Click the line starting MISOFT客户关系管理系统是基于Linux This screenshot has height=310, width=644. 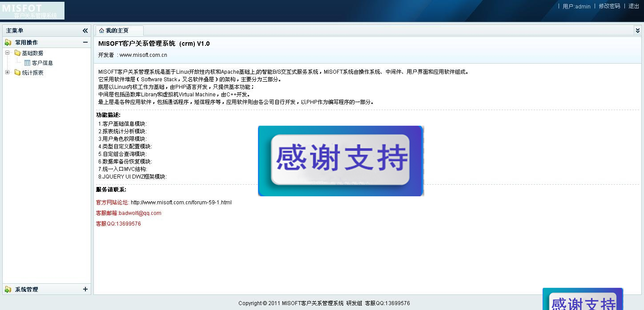coord(284,72)
